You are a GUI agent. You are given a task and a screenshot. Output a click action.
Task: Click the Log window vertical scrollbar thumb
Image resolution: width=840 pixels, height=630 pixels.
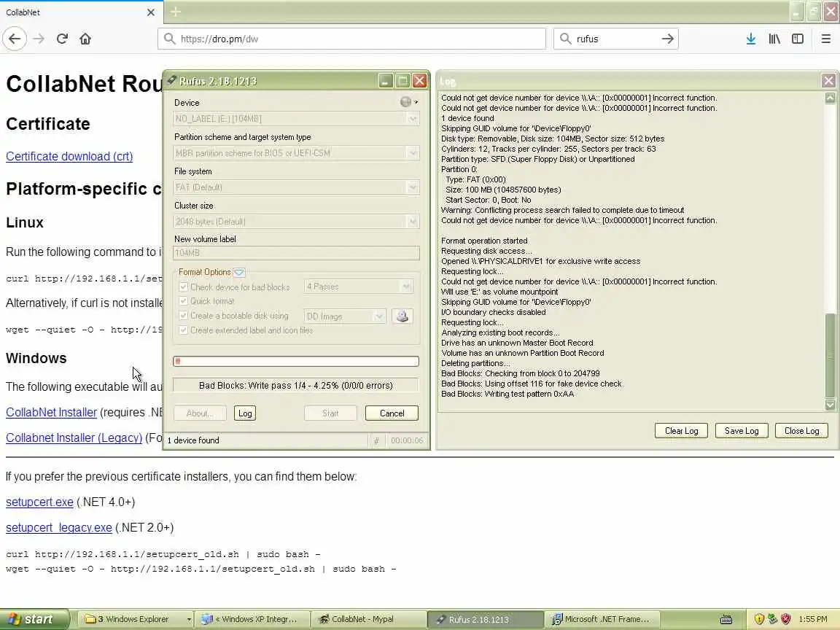[x=830, y=356]
